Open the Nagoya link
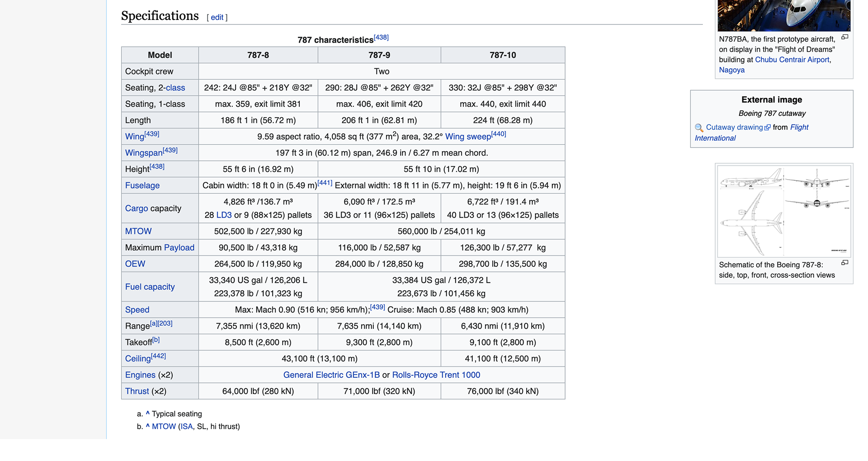The width and height of the screenshot is (868, 461). [x=731, y=70]
